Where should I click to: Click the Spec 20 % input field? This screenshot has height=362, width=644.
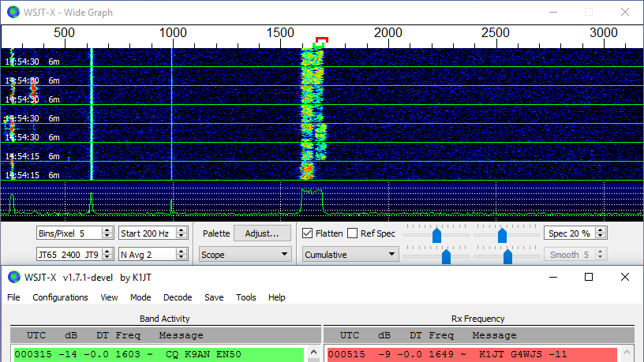pyautogui.click(x=570, y=233)
